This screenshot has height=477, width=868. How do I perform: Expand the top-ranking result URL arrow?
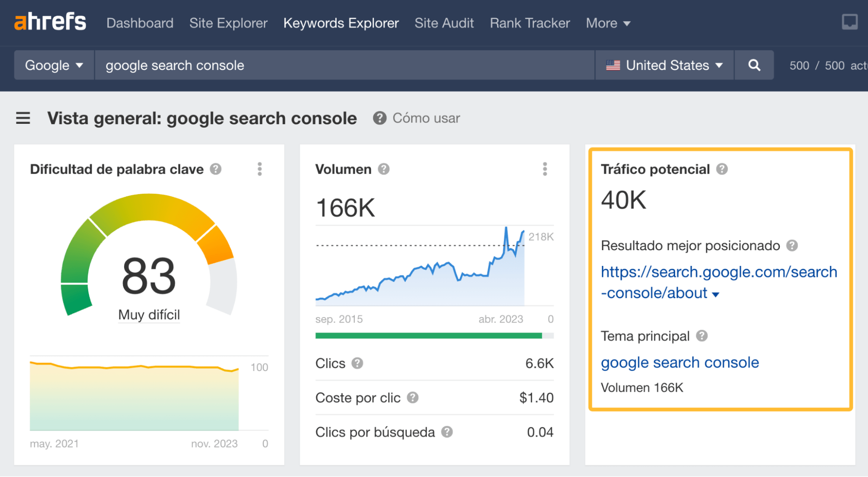(x=716, y=294)
